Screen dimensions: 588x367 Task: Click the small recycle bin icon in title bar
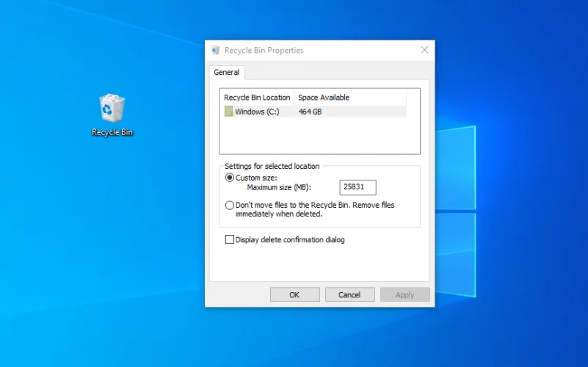pyautogui.click(x=215, y=50)
